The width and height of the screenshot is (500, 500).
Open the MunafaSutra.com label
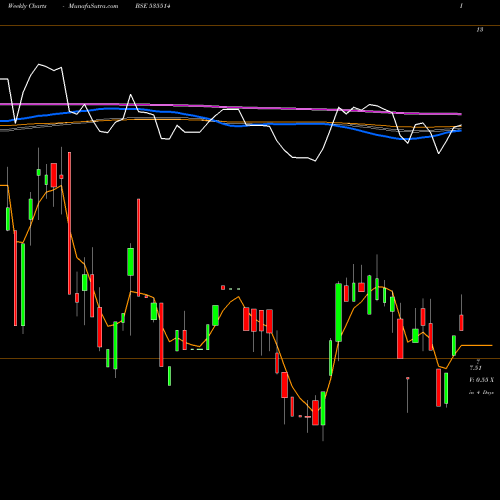click(x=93, y=6)
